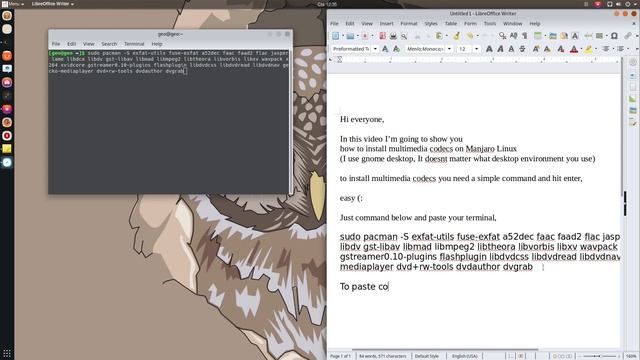Image resolution: width=640 pixels, height=360 pixels.
Task: Select the Clone Formatting paintbrush icon
Action: pos(456,36)
